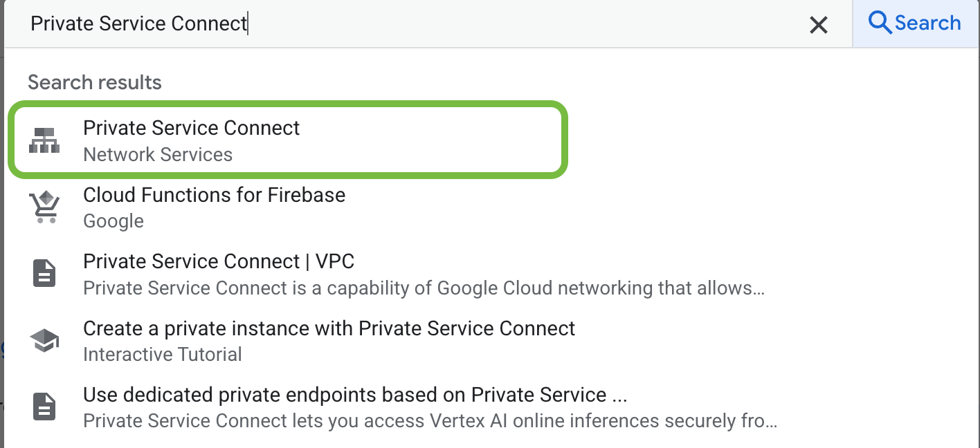Screen dimensions: 980x448
Task: Launch the interactive tutorial for private instance
Action: coord(329,328)
